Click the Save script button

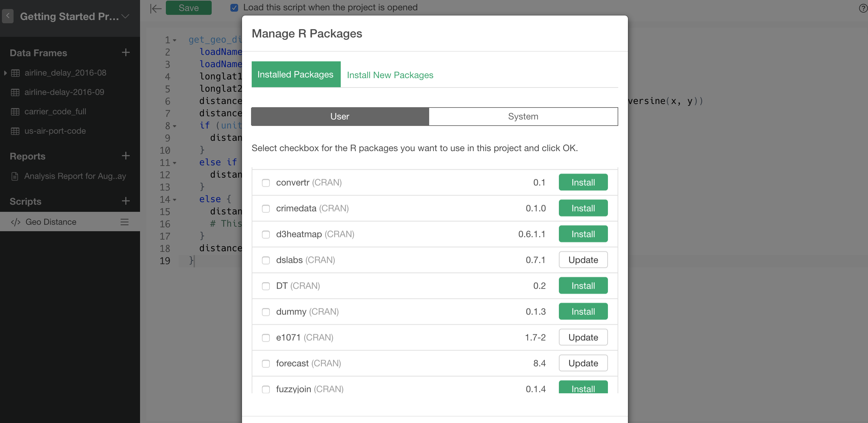click(x=188, y=8)
